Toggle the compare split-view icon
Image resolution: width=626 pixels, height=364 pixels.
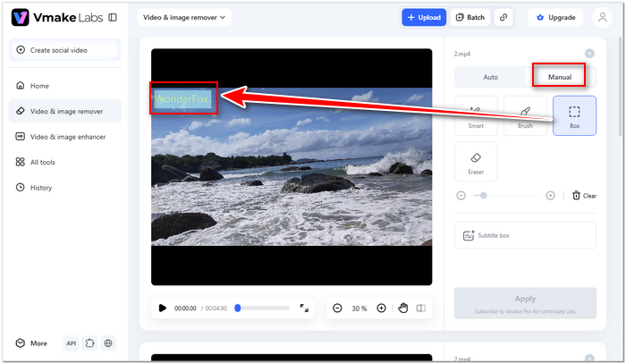pyautogui.click(x=421, y=309)
